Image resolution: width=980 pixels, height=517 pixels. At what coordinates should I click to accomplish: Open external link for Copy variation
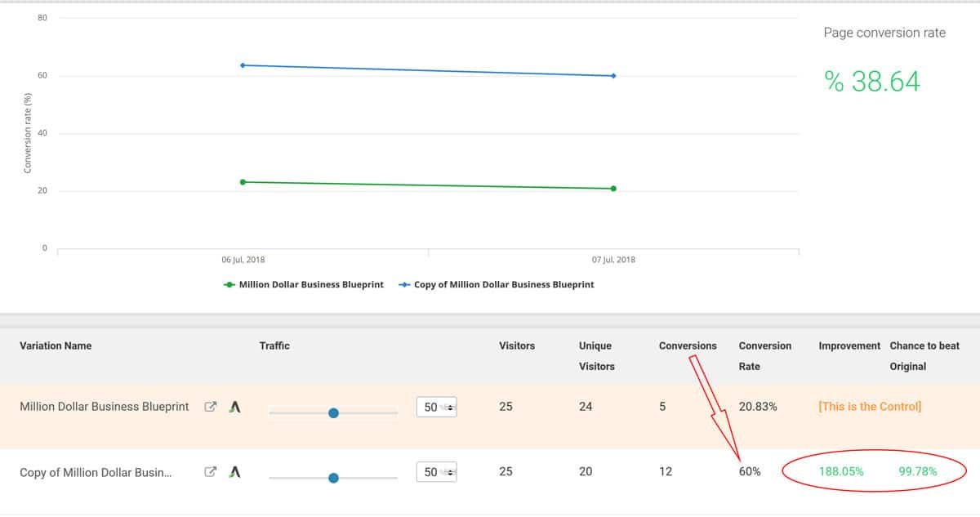[x=210, y=471]
